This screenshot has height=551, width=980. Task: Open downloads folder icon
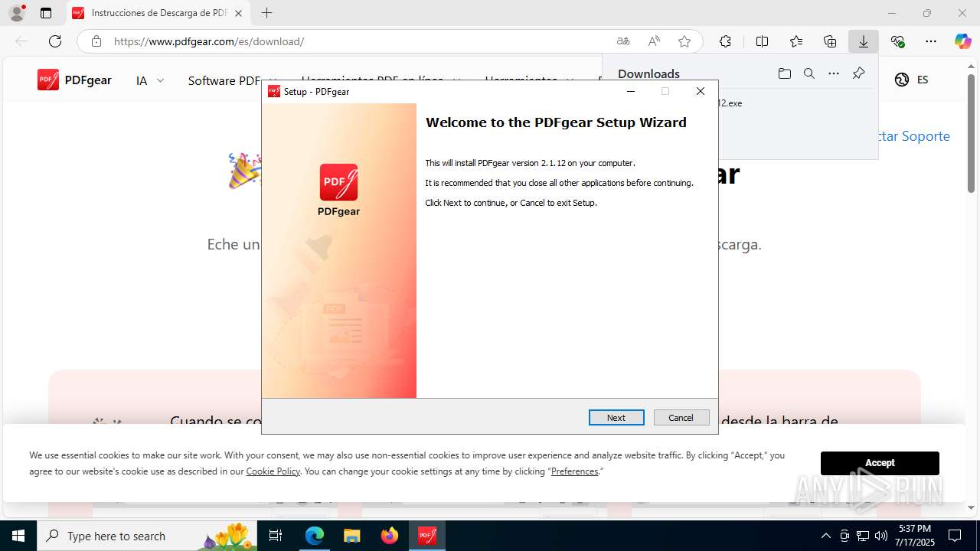tap(785, 73)
